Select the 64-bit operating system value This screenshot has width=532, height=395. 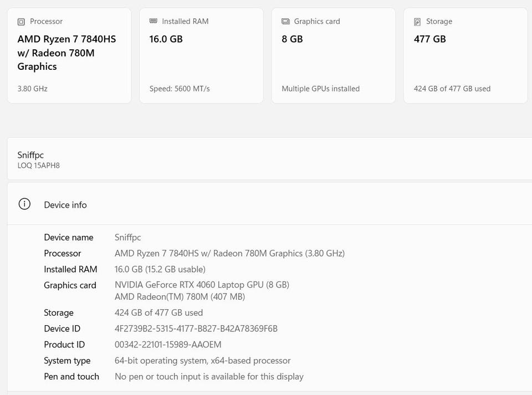tap(203, 361)
